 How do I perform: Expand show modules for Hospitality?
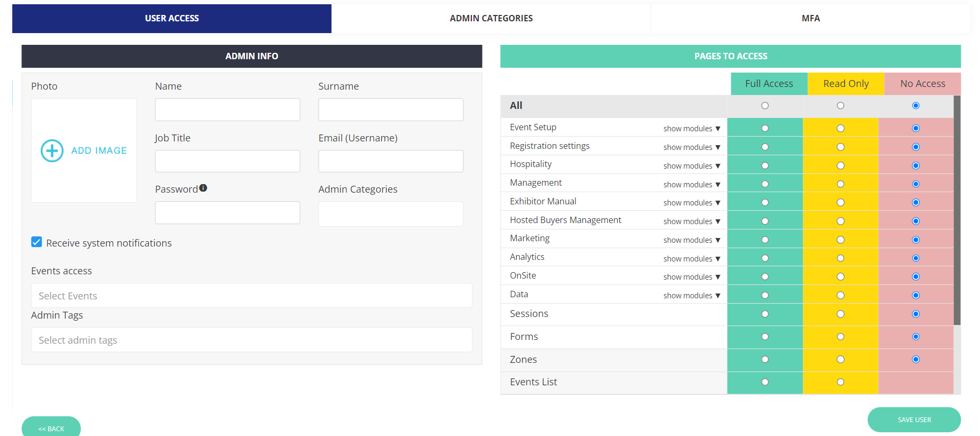(692, 166)
